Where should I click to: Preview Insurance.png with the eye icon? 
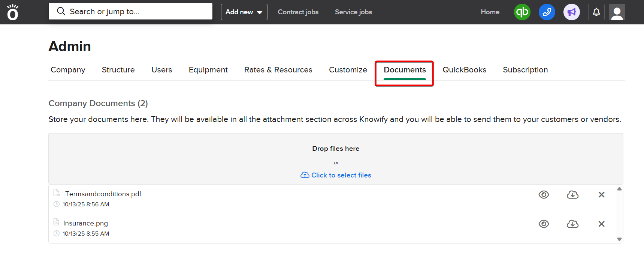point(544,224)
